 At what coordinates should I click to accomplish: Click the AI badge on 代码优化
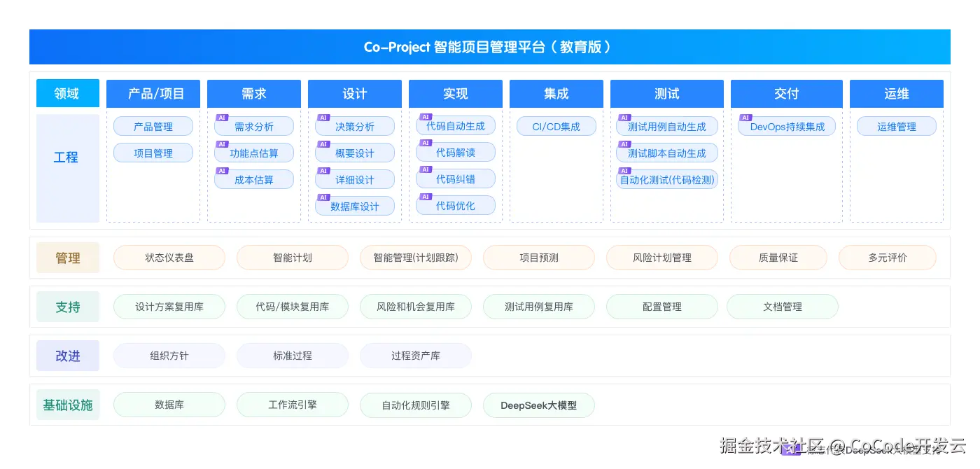click(426, 195)
